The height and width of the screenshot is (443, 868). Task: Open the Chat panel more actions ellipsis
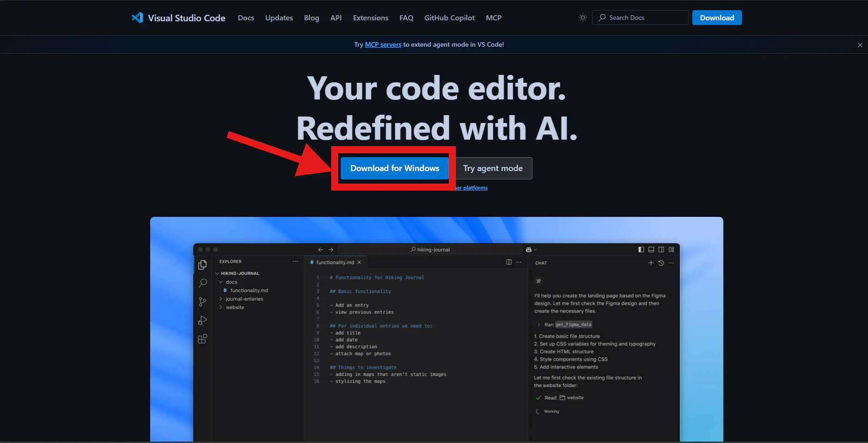671,263
